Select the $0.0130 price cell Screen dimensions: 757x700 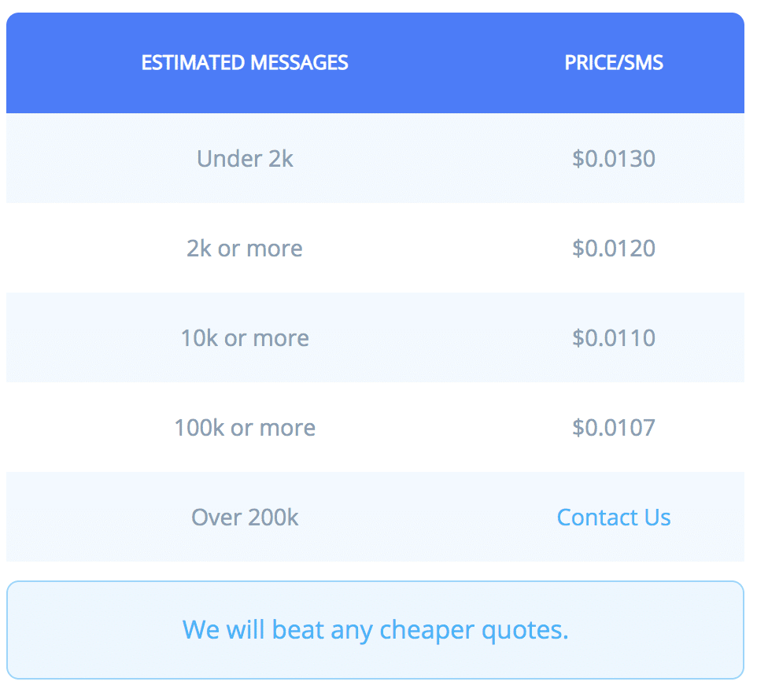click(614, 159)
